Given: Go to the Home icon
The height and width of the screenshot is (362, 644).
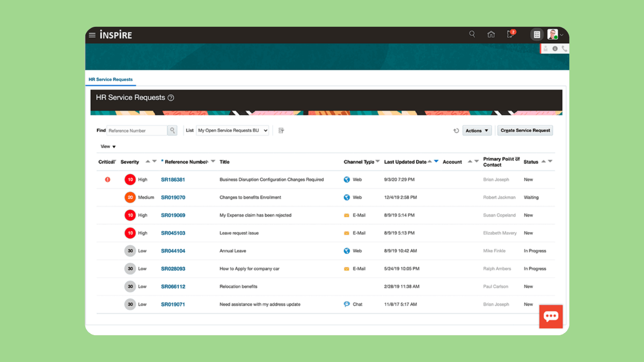Looking at the screenshot, I should coord(491,34).
